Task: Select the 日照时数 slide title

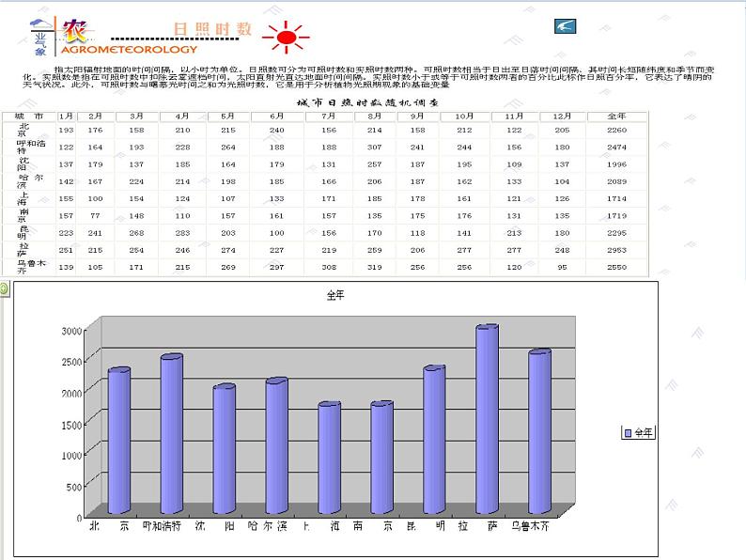Action: click(213, 30)
